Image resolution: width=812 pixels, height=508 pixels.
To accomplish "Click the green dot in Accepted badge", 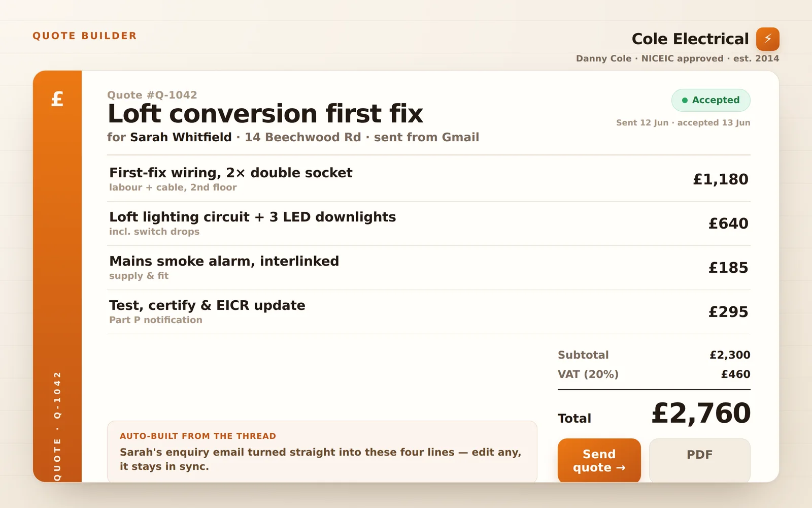I will 685,101.
